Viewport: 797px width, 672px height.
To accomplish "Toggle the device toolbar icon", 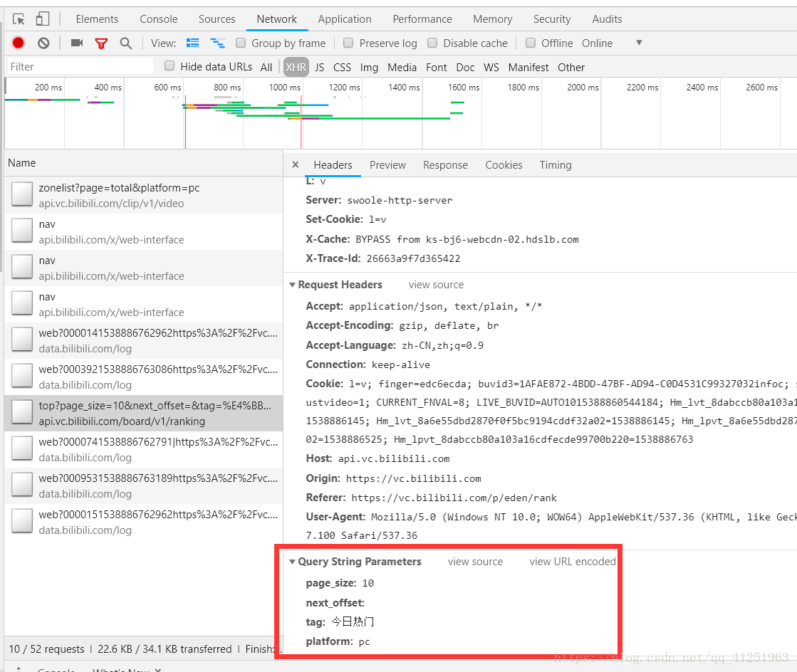I will (x=42, y=19).
